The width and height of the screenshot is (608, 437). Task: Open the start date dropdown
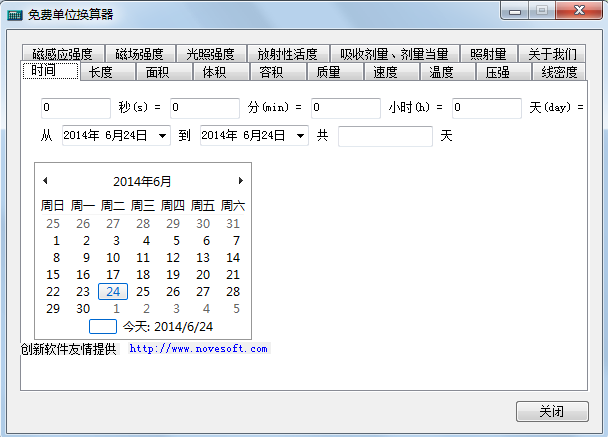tap(162, 136)
